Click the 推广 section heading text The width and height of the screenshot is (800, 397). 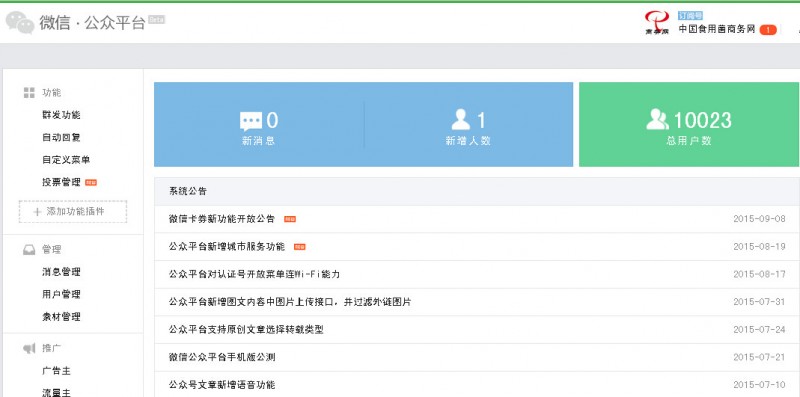52,349
